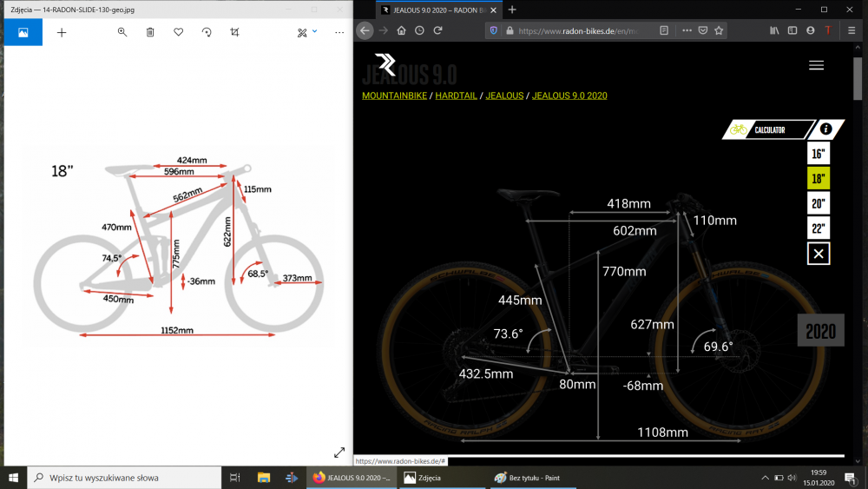
Task: Go to Firefox home page
Action: point(401,30)
